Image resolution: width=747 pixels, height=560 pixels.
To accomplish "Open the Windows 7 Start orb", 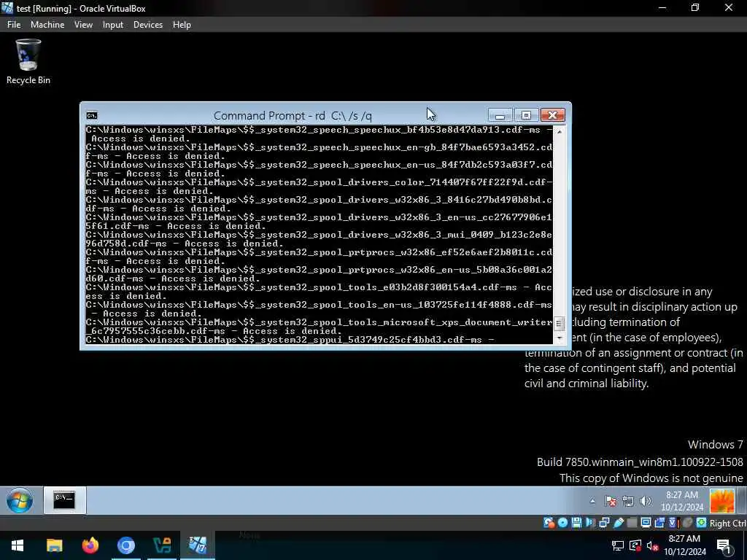I will coord(20,500).
